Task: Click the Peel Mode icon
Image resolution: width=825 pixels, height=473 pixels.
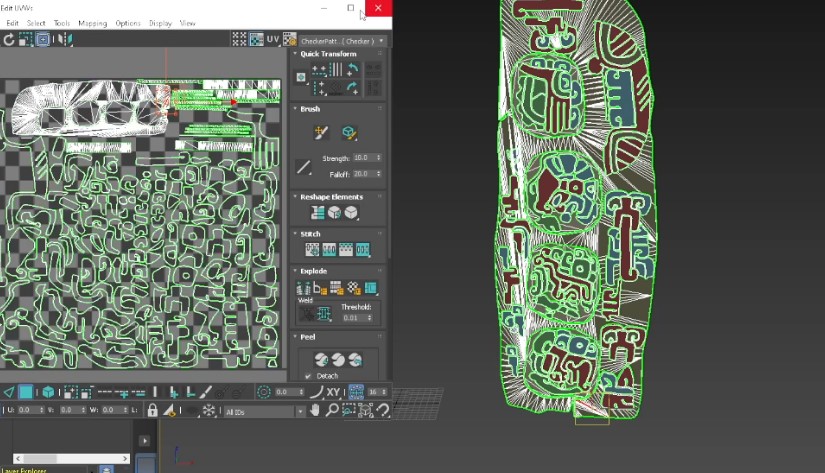Action: click(x=338, y=360)
